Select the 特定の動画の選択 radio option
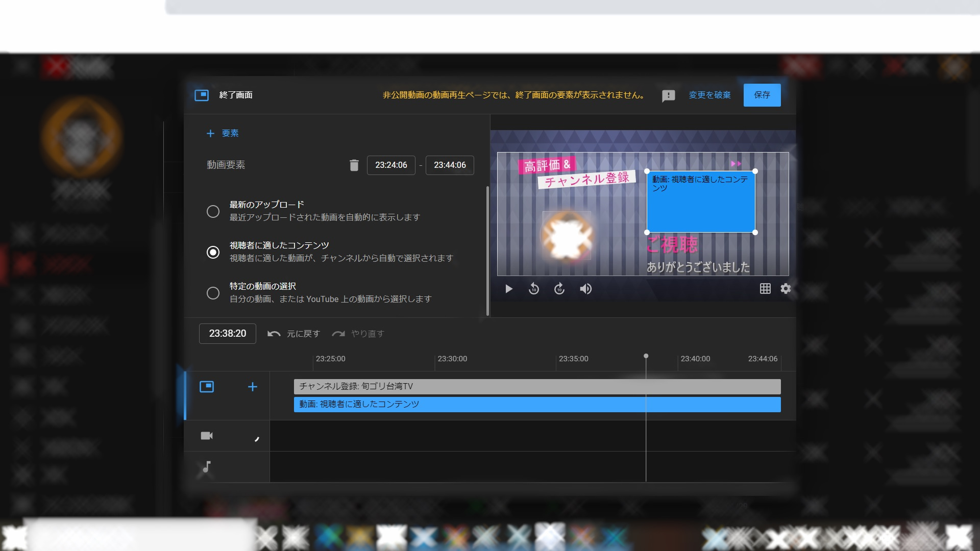The image size is (980, 551). (213, 293)
